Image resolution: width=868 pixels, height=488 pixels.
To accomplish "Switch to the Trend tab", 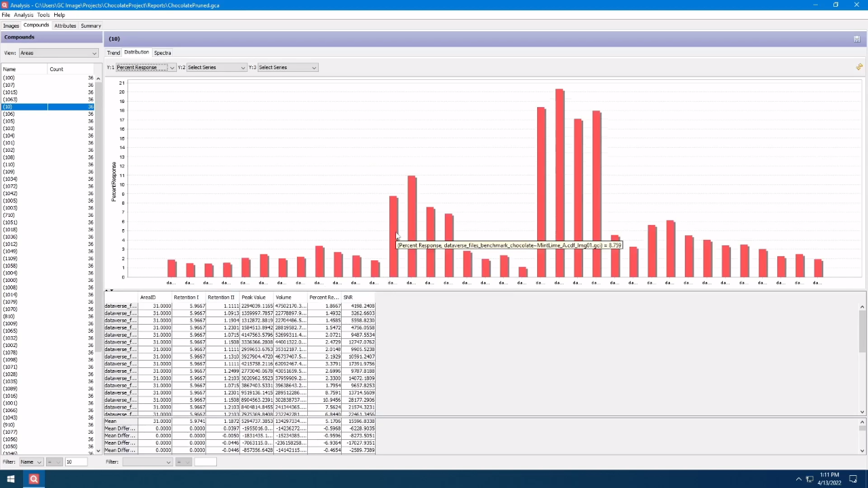I will tap(113, 53).
